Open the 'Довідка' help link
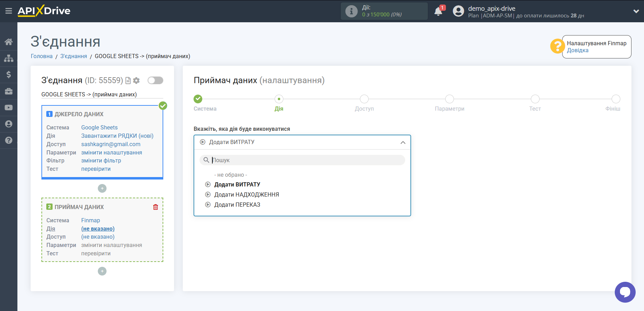 click(578, 50)
